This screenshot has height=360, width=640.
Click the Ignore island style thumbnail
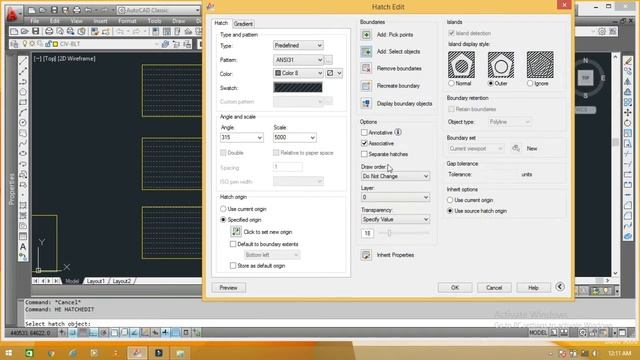coord(540,64)
